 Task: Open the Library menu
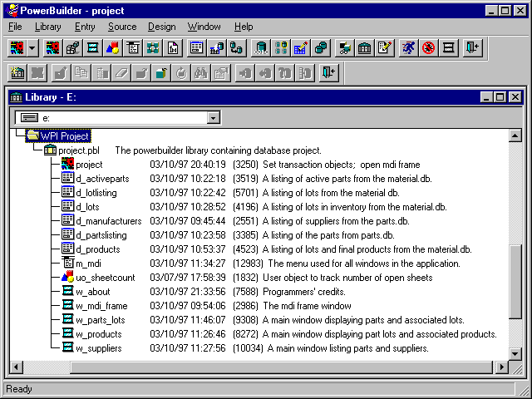pyautogui.click(x=48, y=27)
